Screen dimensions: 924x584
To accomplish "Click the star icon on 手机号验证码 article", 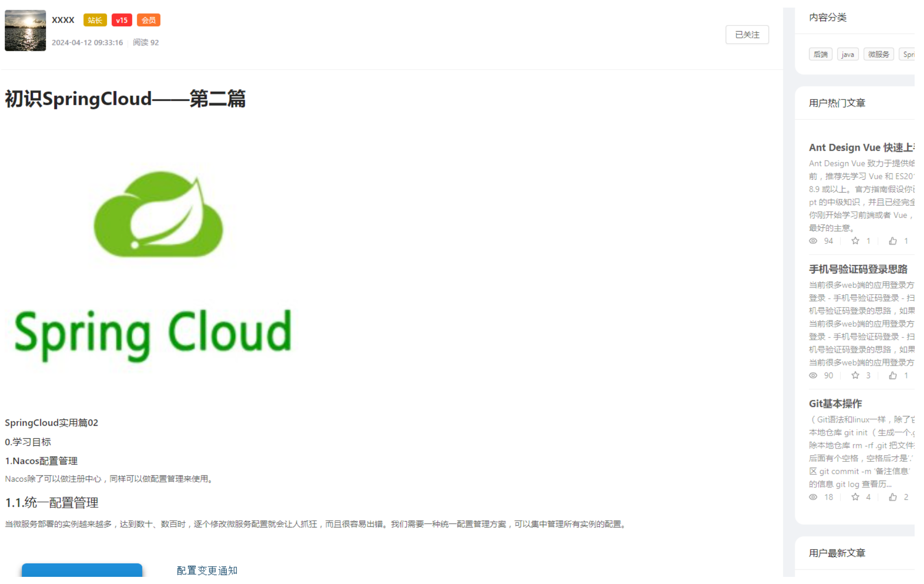I will pyautogui.click(x=855, y=376).
